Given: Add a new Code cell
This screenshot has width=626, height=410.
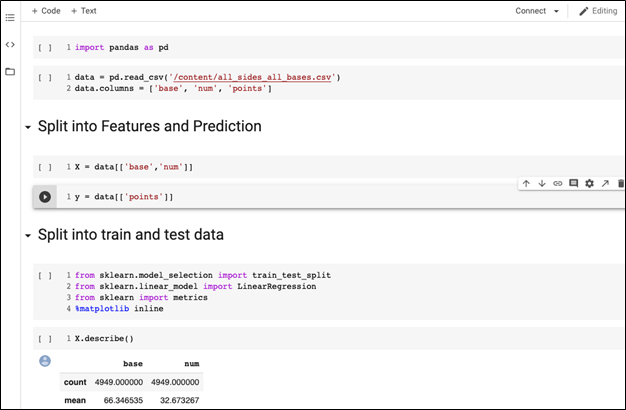Looking at the screenshot, I should coord(46,11).
